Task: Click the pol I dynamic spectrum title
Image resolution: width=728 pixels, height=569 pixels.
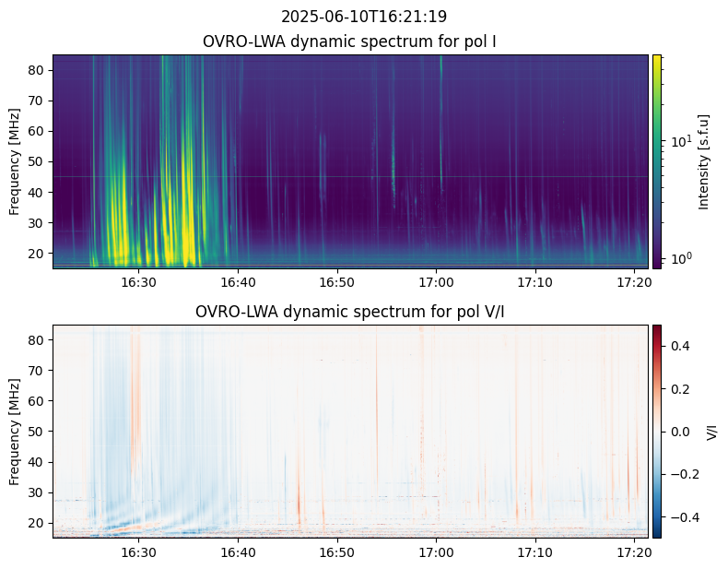Action: pyautogui.click(x=351, y=41)
